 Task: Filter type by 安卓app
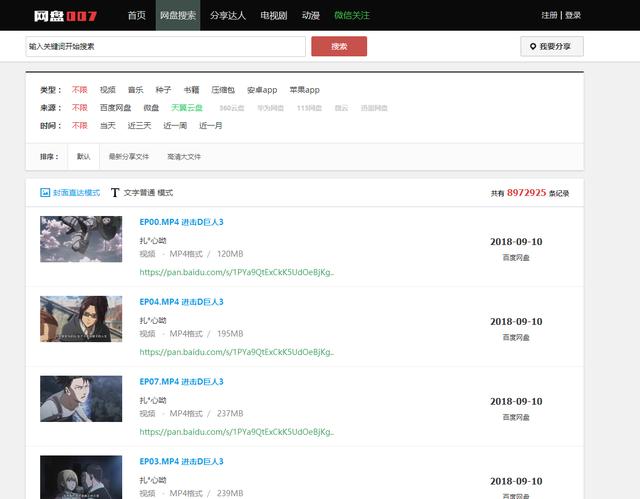262,90
